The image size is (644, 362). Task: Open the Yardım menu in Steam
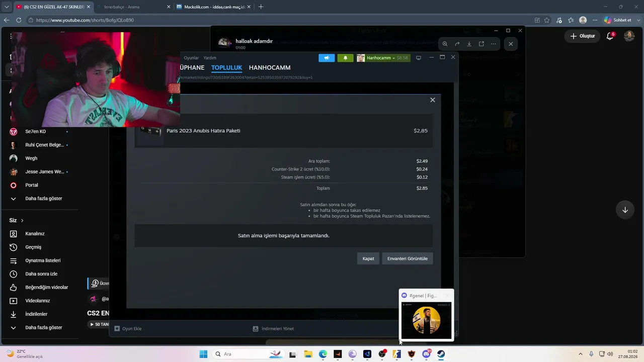(210, 58)
